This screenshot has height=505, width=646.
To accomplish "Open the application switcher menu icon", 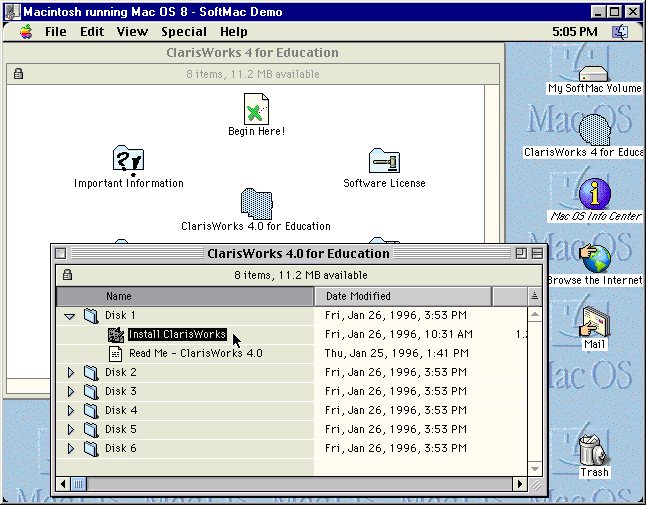I will click(x=620, y=32).
